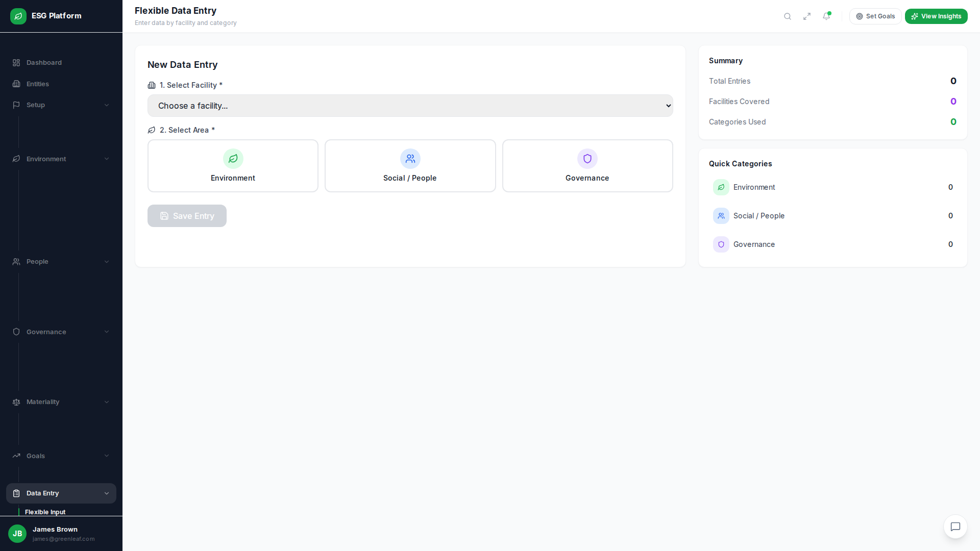
Task: Select the Social / People area card
Action: 410,166
